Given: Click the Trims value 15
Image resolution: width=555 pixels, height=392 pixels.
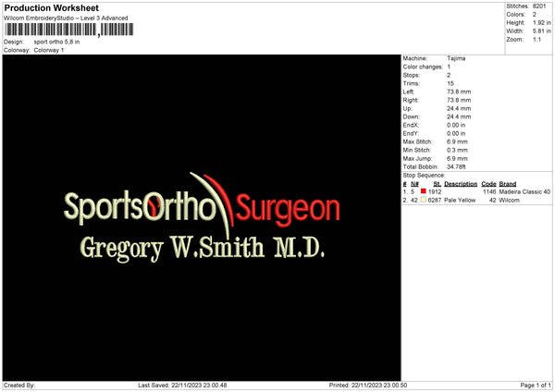Looking at the screenshot, I should (x=450, y=83).
